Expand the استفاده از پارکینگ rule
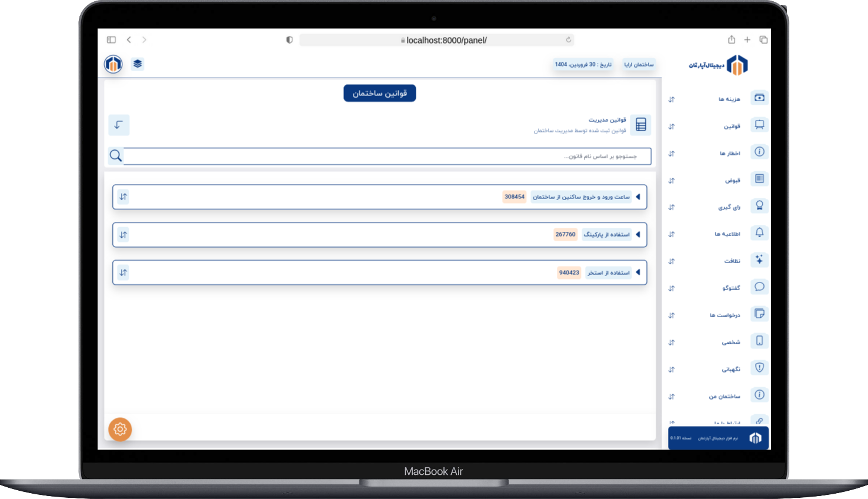The height and width of the screenshot is (499, 868). click(x=638, y=235)
